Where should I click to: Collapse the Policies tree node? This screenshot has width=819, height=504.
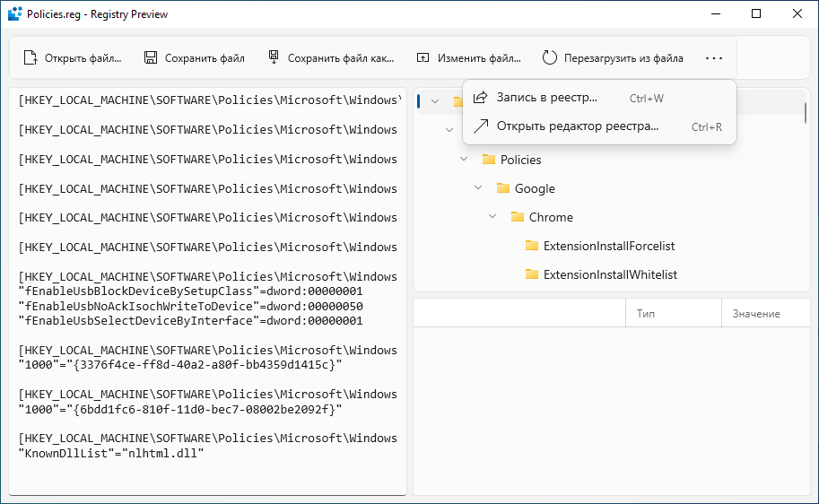(464, 160)
